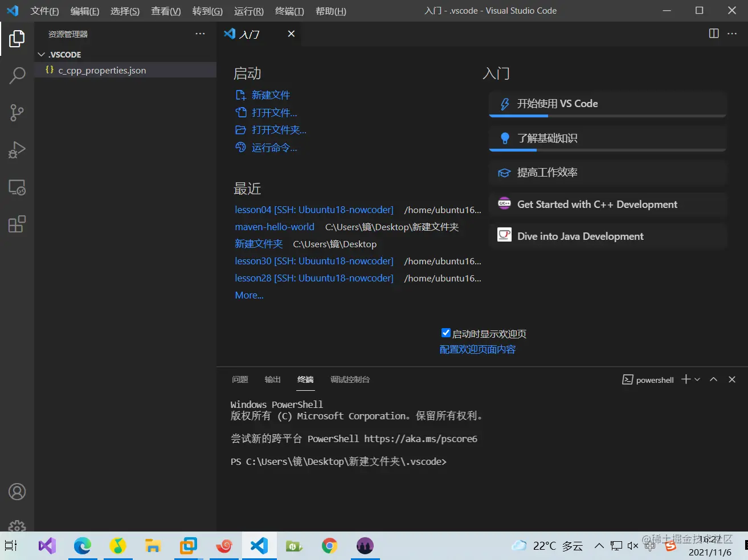The height and width of the screenshot is (560, 748).
Task: Open recent 新建文件夹 folder
Action: pos(259,244)
